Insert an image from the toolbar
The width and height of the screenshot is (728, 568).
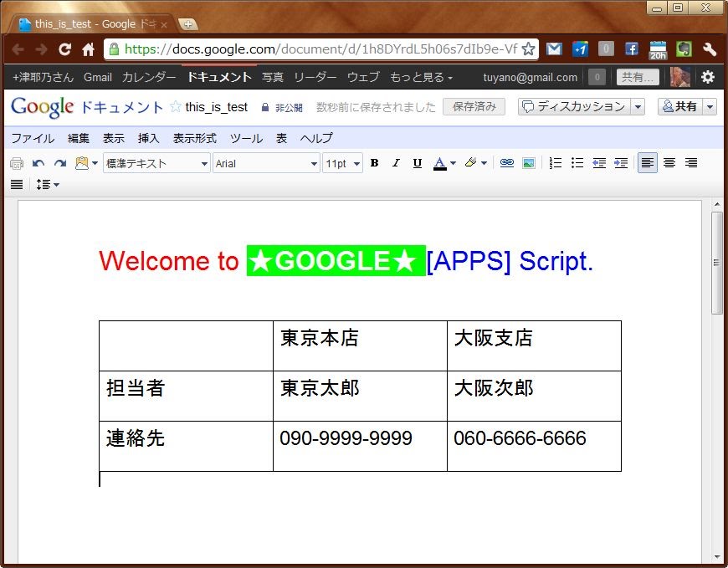[528, 163]
